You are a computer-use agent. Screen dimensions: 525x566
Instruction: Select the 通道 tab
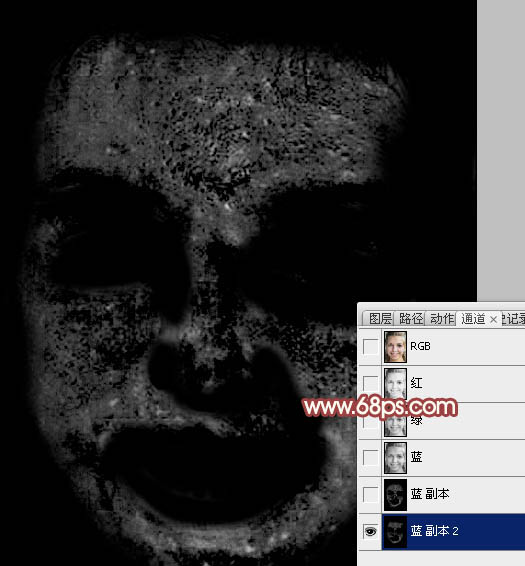pos(473,319)
